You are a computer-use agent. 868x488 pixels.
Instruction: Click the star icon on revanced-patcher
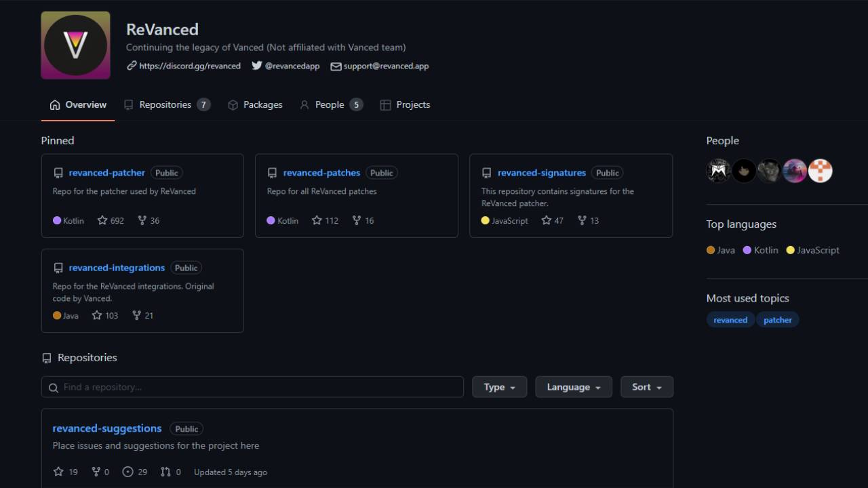point(102,220)
